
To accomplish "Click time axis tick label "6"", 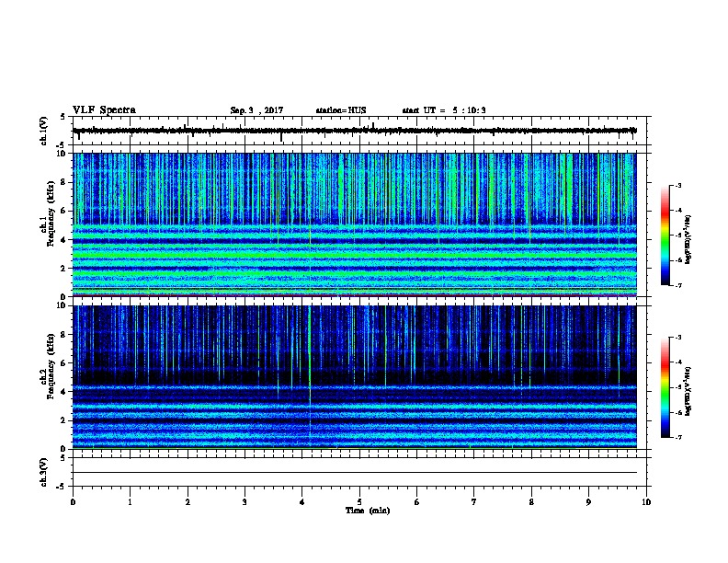I will click(x=417, y=502).
